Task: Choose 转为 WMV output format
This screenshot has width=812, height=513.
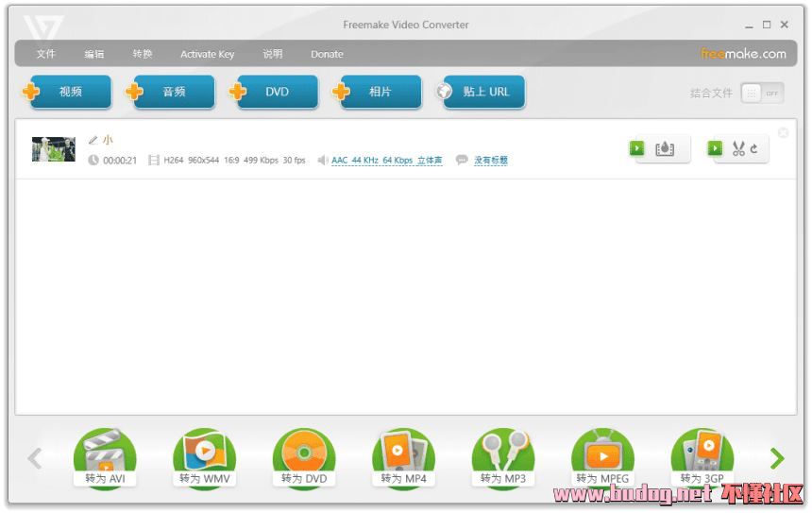Action: [x=205, y=458]
